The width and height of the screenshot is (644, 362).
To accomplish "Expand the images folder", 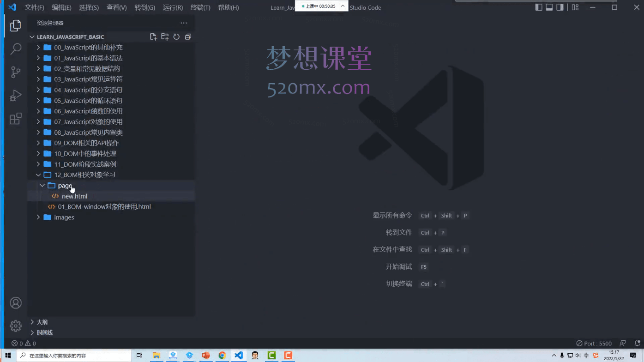I will 111,217.
